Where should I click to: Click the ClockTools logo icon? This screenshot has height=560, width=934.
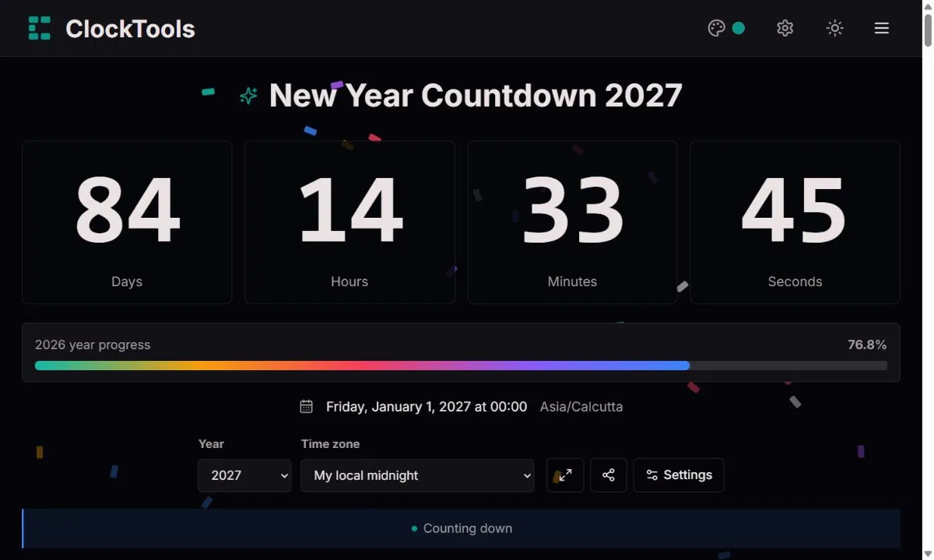click(x=40, y=28)
